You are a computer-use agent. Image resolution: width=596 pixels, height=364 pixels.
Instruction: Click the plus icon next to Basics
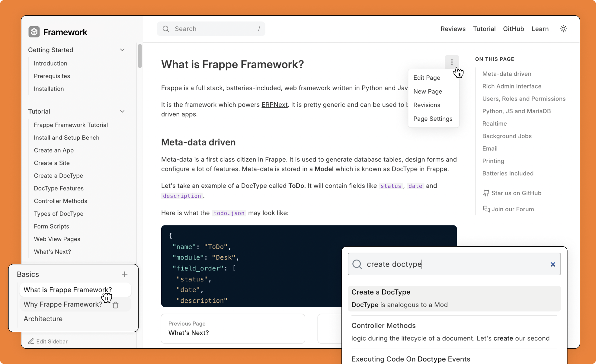tap(124, 274)
